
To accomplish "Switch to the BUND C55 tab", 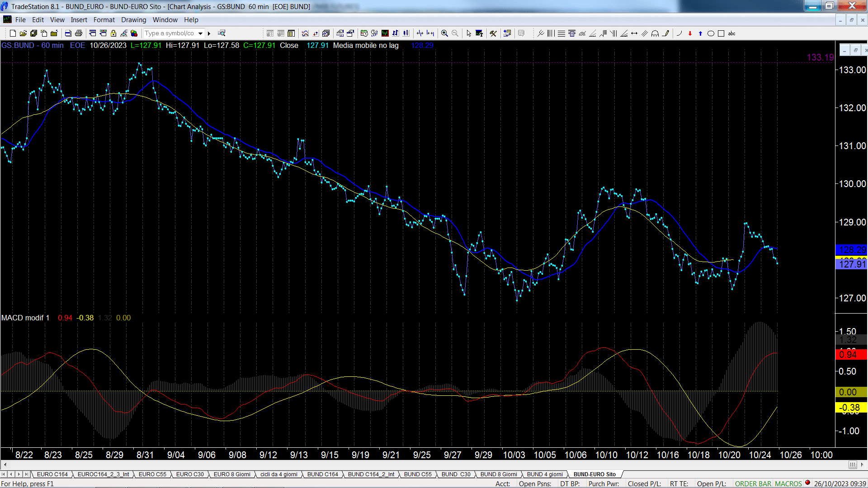I will [418, 474].
